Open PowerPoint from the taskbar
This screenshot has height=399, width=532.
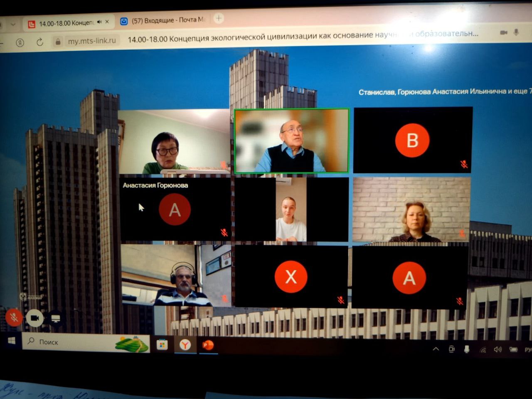coord(208,345)
